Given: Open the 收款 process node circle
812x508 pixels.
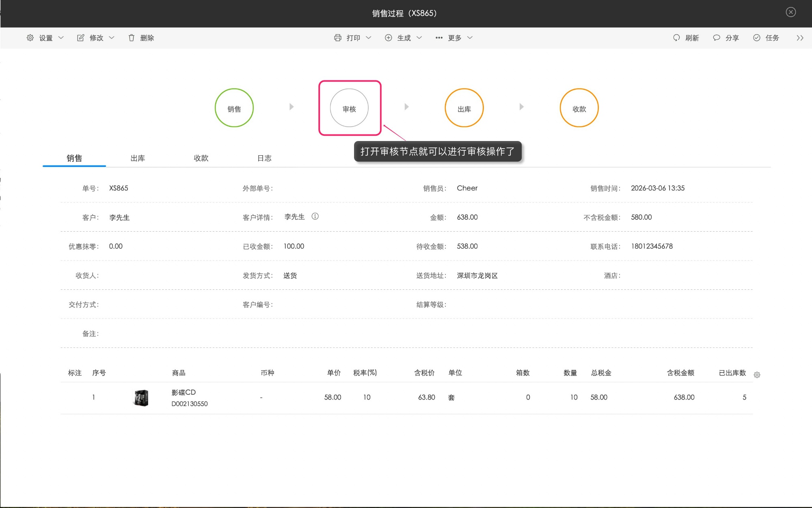Looking at the screenshot, I should click(x=579, y=108).
